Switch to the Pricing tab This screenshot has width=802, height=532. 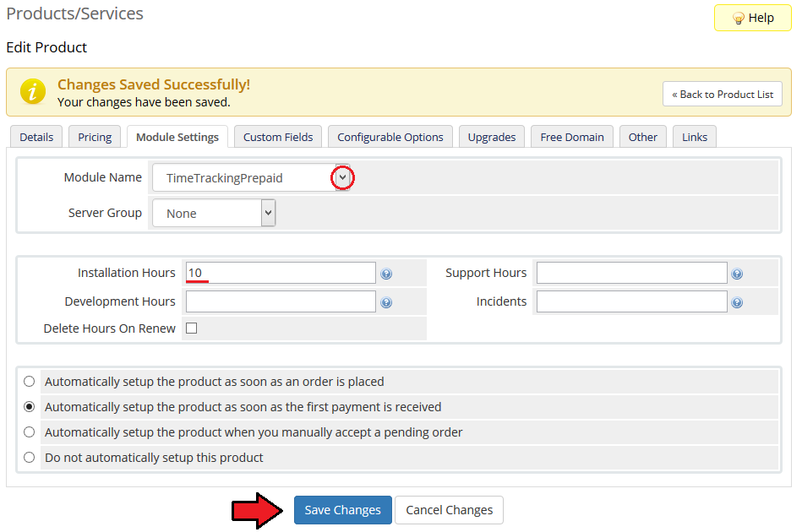click(x=95, y=137)
